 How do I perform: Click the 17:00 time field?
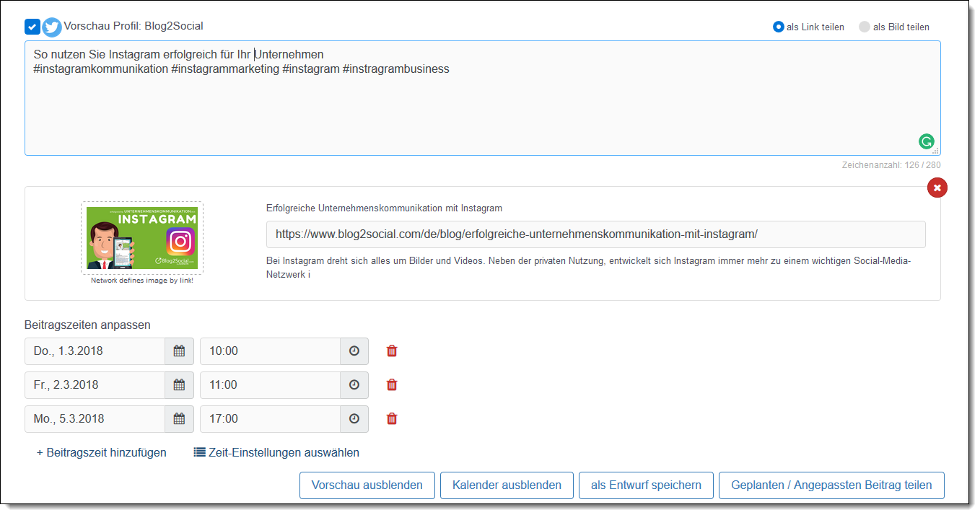pyautogui.click(x=270, y=419)
